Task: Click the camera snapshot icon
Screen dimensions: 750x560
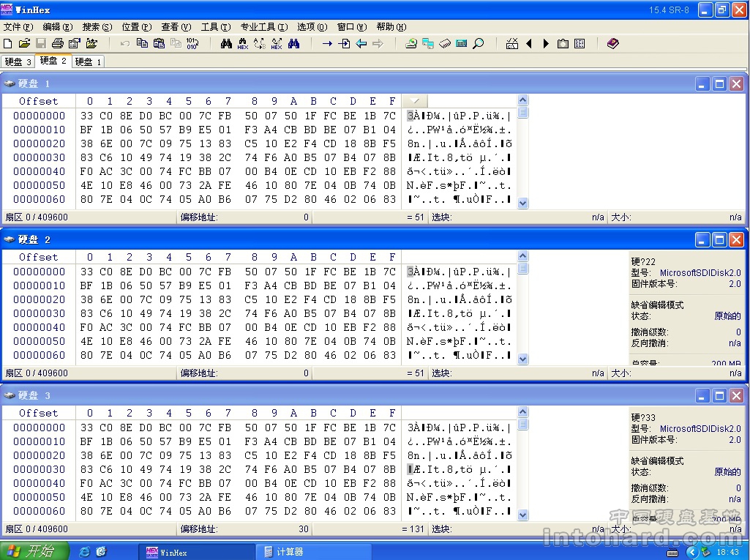Action: (x=563, y=44)
